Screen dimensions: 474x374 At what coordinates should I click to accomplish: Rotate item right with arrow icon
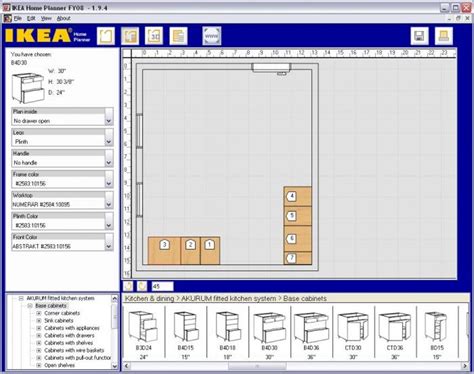(142, 286)
